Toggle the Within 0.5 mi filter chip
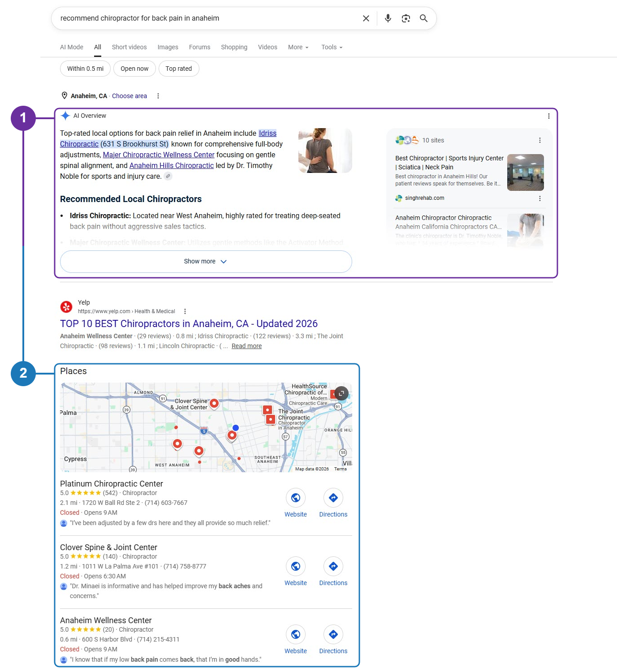Screen dimensions: 617x672 coord(85,69)
